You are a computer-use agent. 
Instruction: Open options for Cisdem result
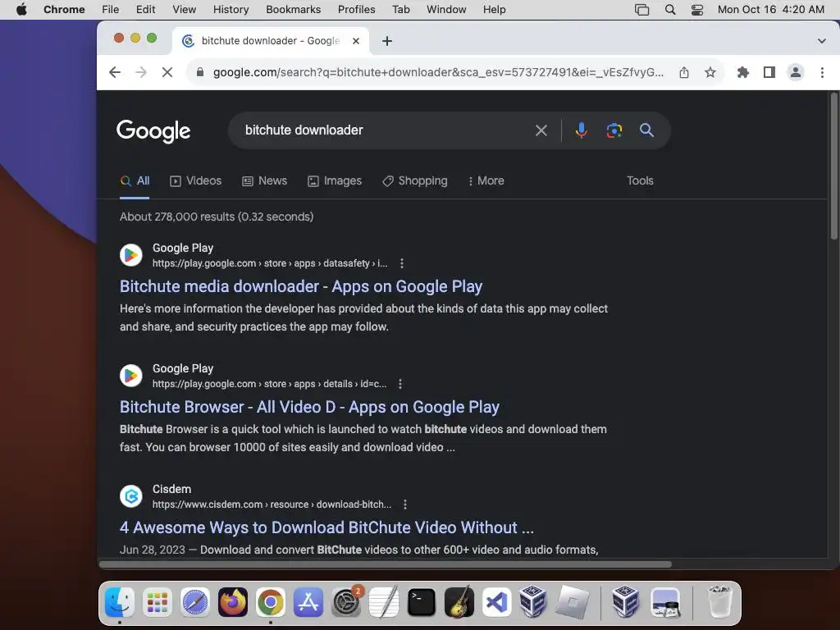coord(405,504)
